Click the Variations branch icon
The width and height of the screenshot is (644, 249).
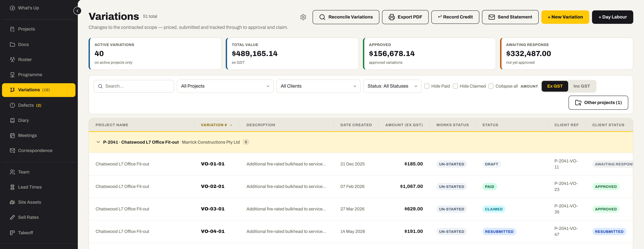12,90
